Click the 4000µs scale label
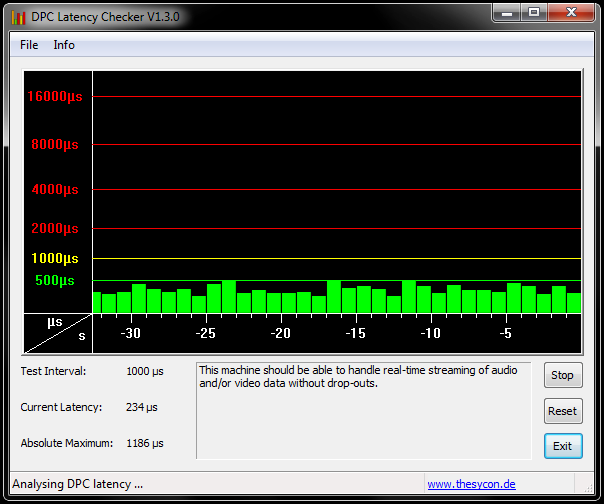 [x=55, y=190]
